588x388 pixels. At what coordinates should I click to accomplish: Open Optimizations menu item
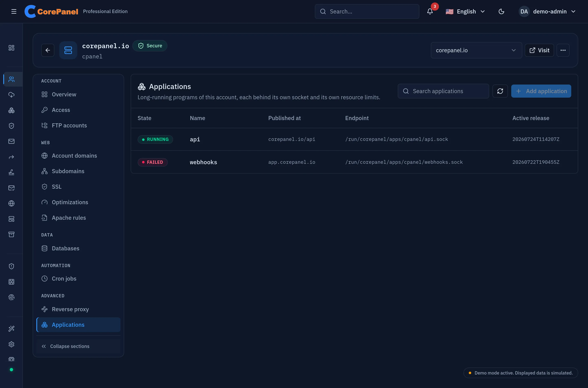(78, 202)
